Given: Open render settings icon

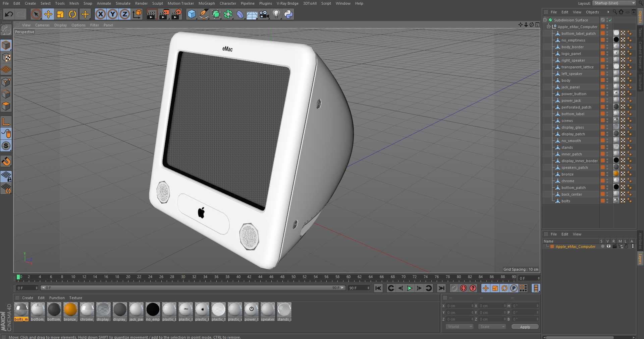Looking at the screenshot, I should [x=176, y=14].
